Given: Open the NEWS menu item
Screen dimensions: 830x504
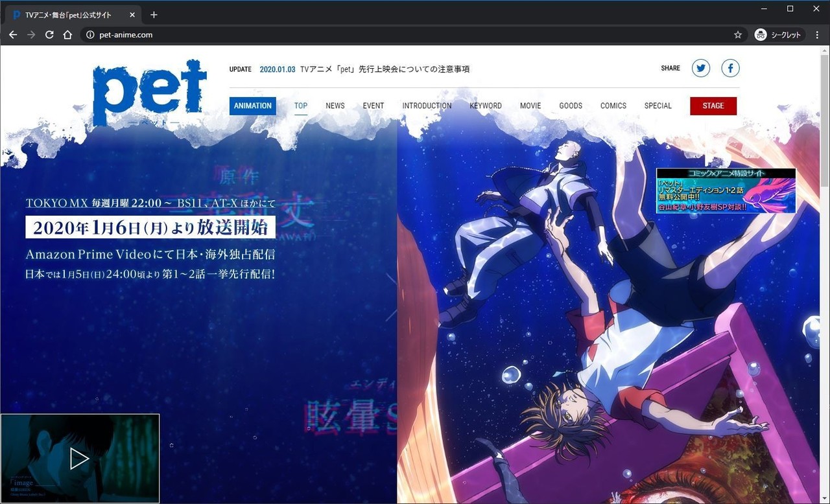Looking at the screenshot, I should tap(335, 106).
